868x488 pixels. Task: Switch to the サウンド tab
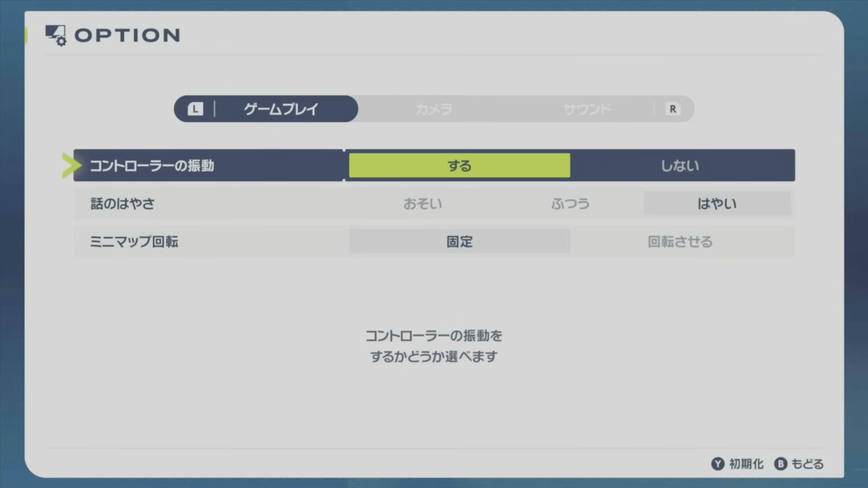pos(587,109)
